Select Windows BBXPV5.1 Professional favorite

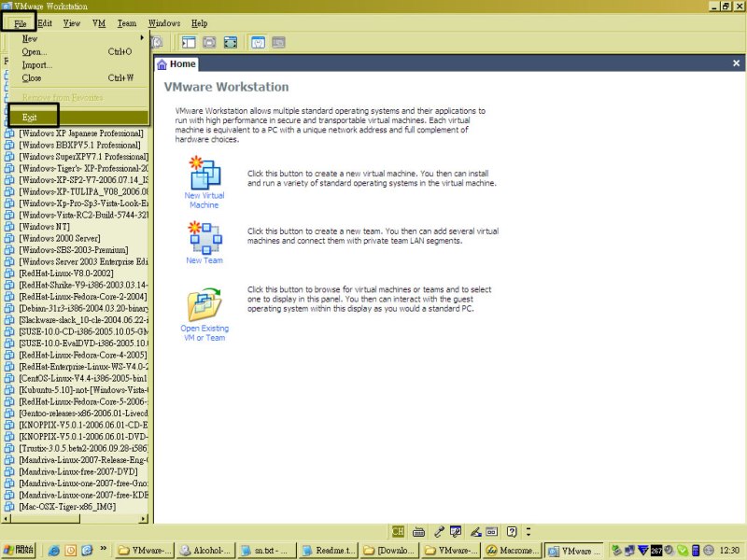[x=80, y=146]
